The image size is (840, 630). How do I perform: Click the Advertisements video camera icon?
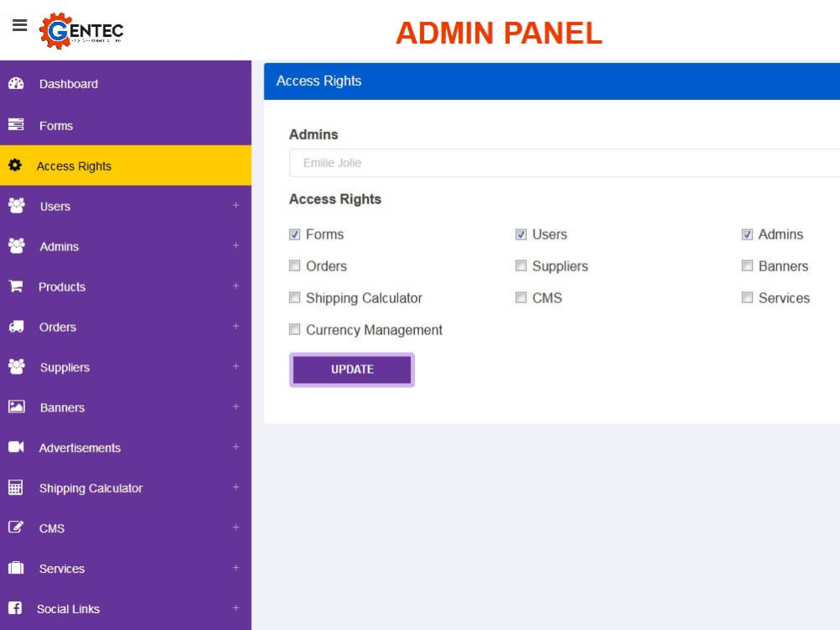pyautogui.click(x=16, y=447)
